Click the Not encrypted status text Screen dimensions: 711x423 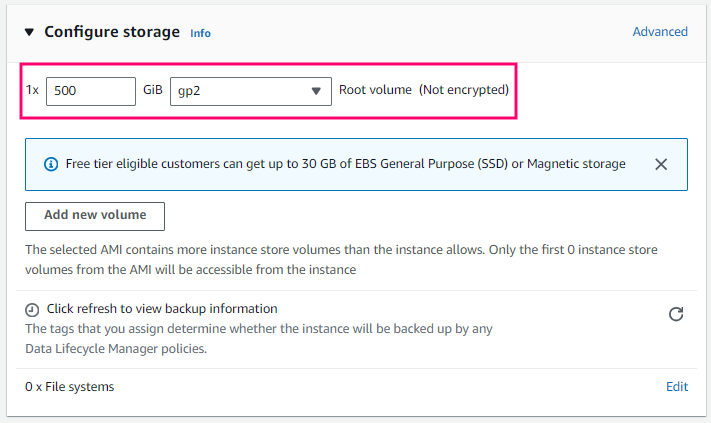464,90
